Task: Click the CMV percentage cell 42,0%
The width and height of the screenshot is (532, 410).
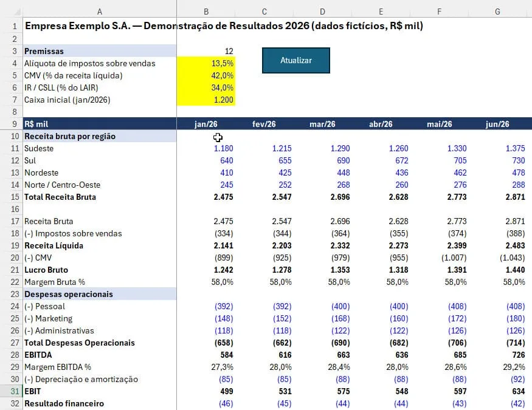Action: coord(206,75)
